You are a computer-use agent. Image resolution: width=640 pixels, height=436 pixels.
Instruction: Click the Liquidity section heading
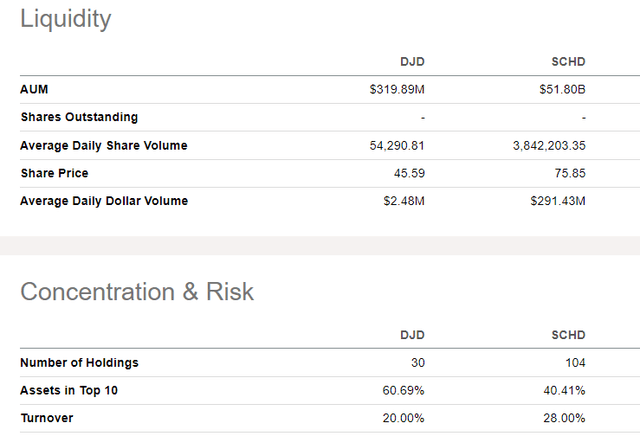click(66, 19)
